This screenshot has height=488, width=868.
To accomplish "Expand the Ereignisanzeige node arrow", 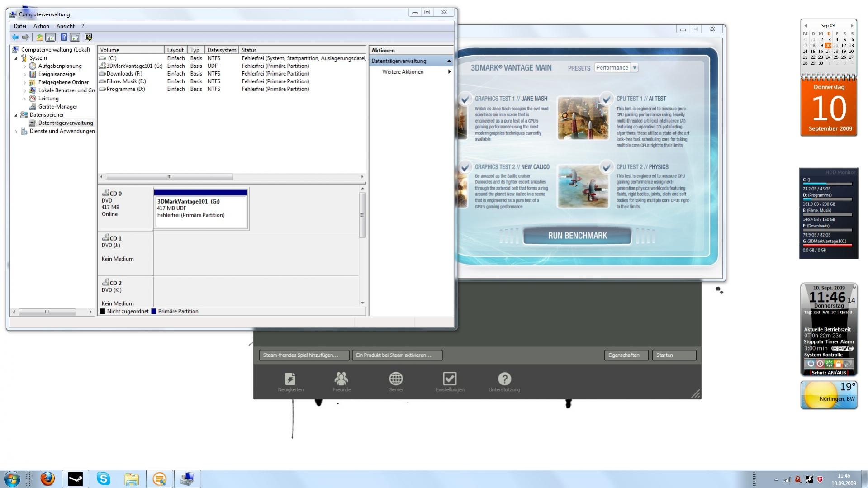I will [x=24, y=74].
